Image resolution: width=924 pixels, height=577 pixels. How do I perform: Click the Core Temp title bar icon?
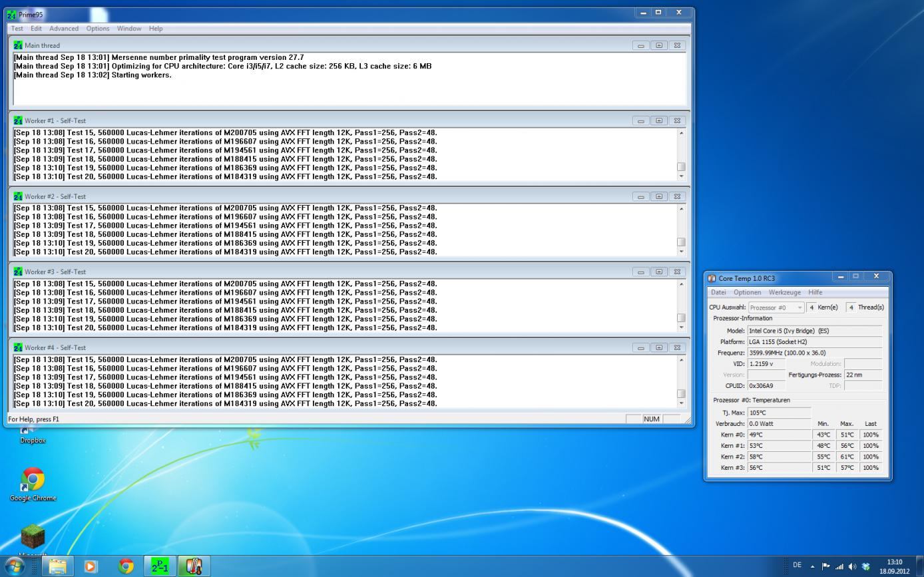712,278
